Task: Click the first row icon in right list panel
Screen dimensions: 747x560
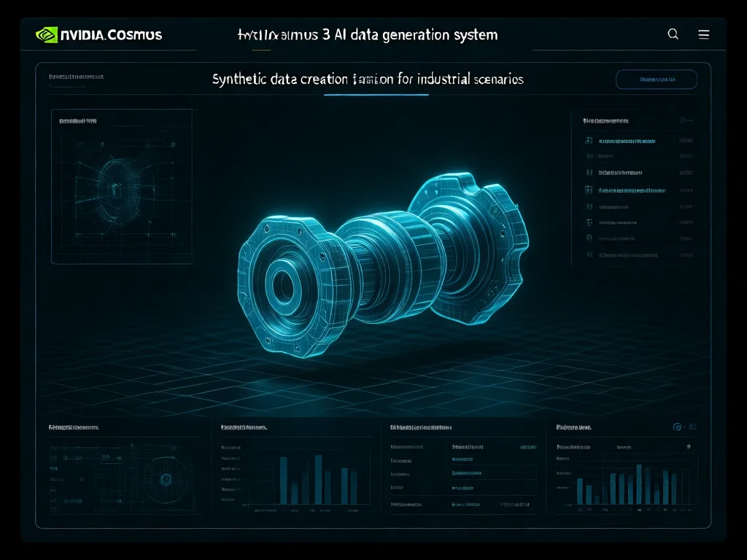Action: pos(589,139)
